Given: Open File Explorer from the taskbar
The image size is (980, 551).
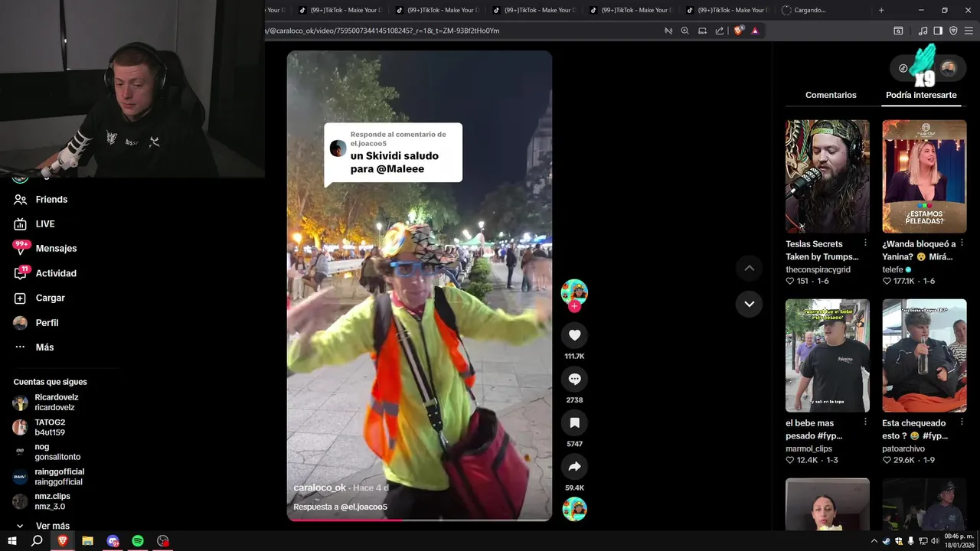Looking at the screenshot, I should pos(87,540).
